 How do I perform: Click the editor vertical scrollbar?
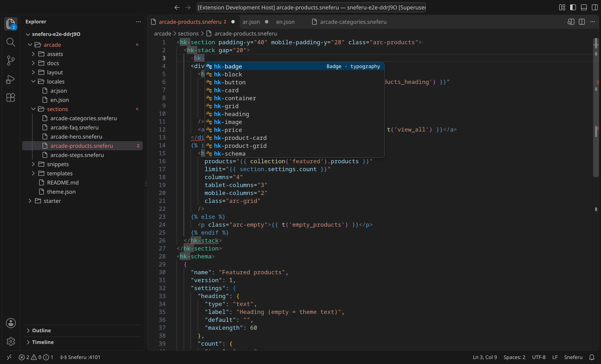(x=596, y=107)
